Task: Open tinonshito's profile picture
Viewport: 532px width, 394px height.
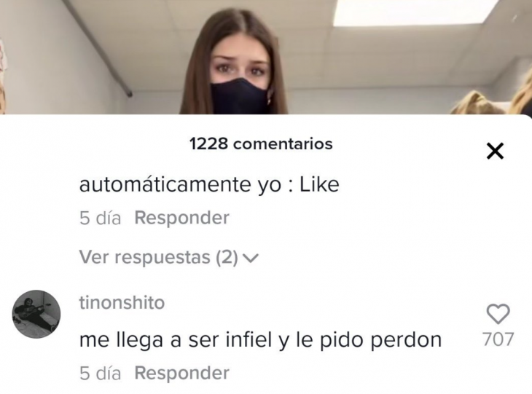Action: pos(36,314)
